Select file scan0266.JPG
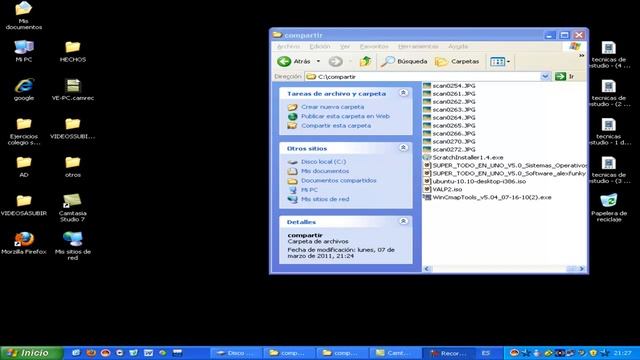 click(x=449, y=133)
